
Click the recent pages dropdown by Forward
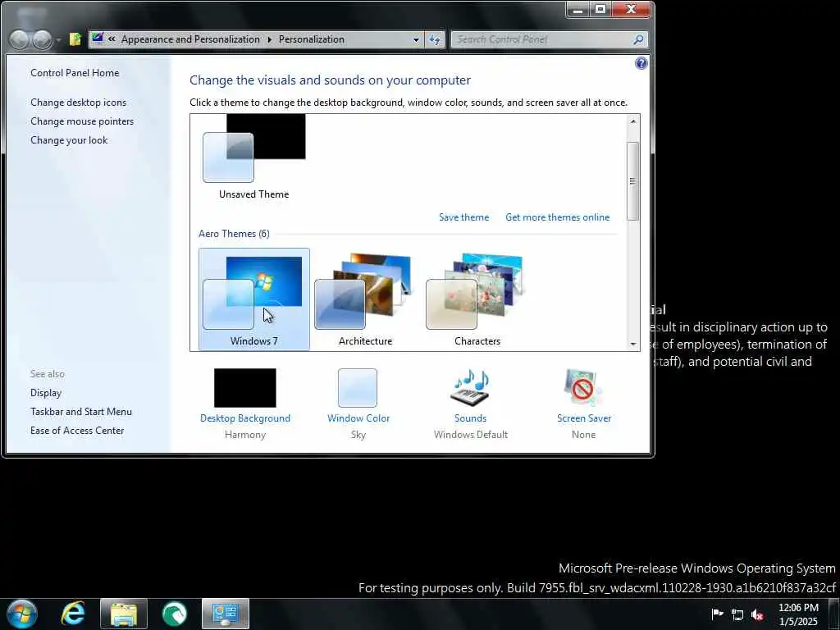[58, 41]
